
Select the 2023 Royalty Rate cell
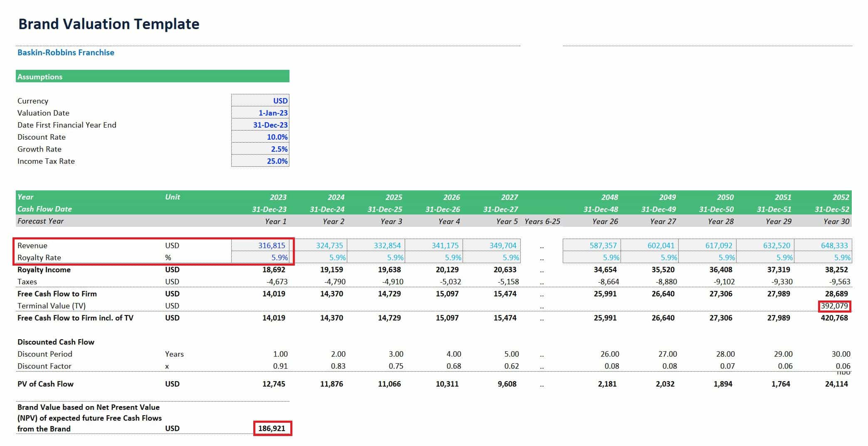[x=260, y=257]
